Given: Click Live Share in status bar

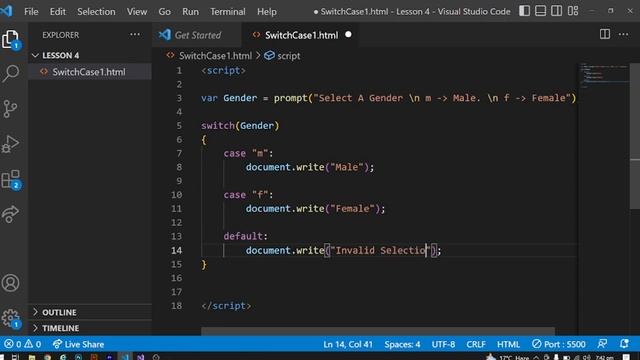Looking at the screenshot, I should (78, 344).
